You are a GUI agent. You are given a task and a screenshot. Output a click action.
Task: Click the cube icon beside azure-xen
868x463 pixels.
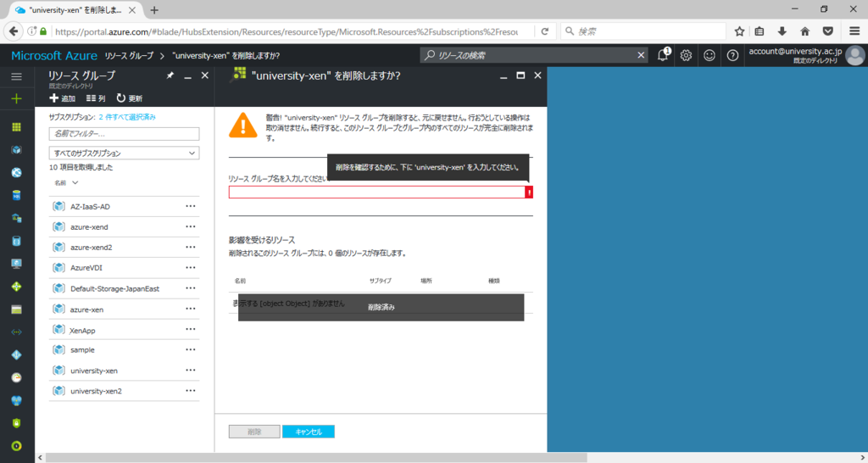(58, 309)
